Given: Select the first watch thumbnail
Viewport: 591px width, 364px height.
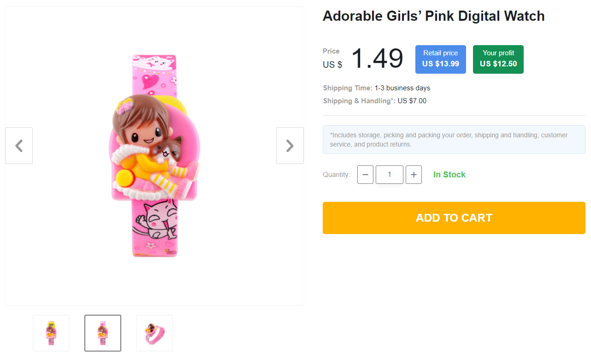Looking at the screenshot, I should [x=51, y=333].
